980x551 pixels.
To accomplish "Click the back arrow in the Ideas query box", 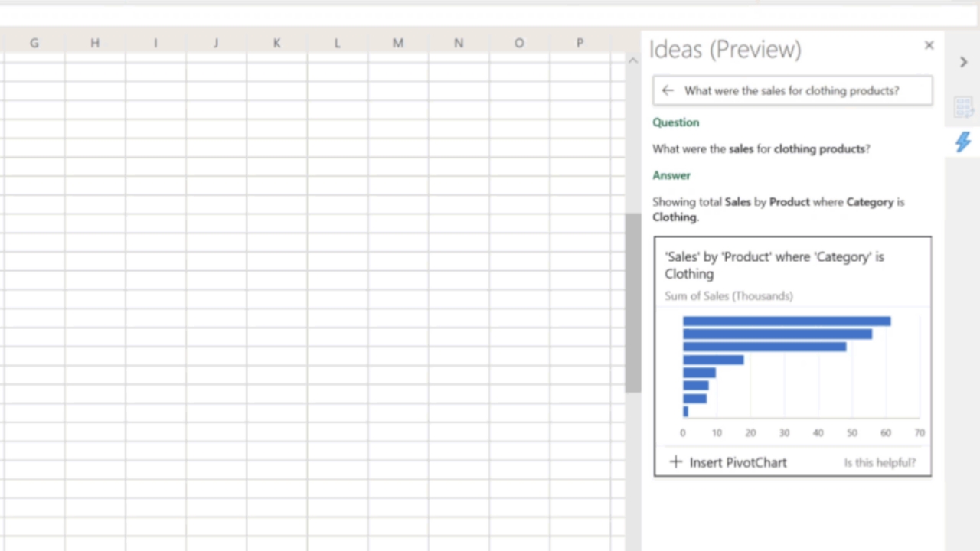I will (668, 90).
